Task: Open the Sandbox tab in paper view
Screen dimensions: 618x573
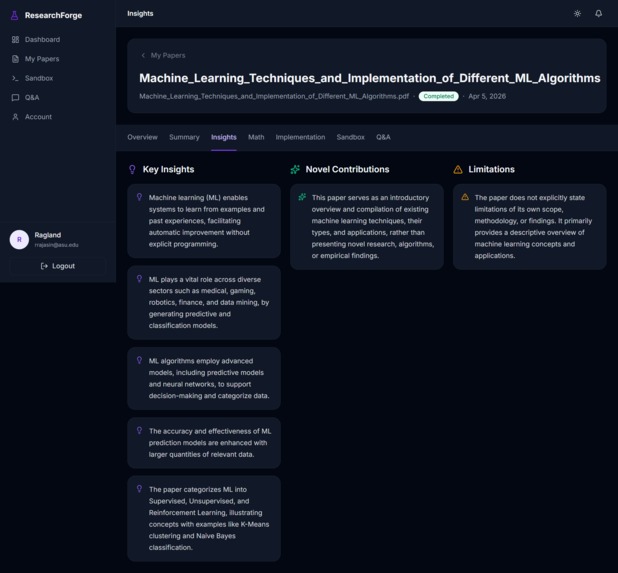Action: (350, 137)
